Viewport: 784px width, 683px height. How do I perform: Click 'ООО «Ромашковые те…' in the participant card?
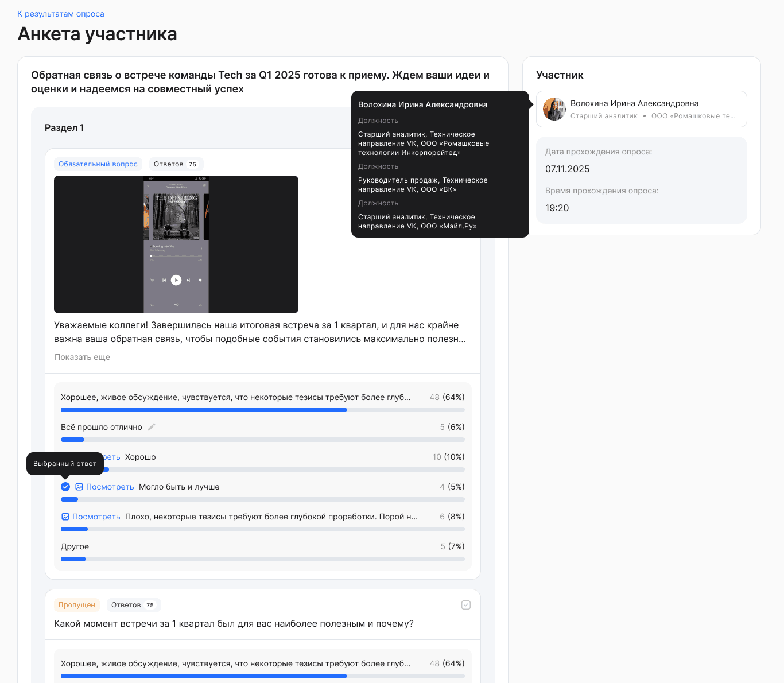click(693, 116)
